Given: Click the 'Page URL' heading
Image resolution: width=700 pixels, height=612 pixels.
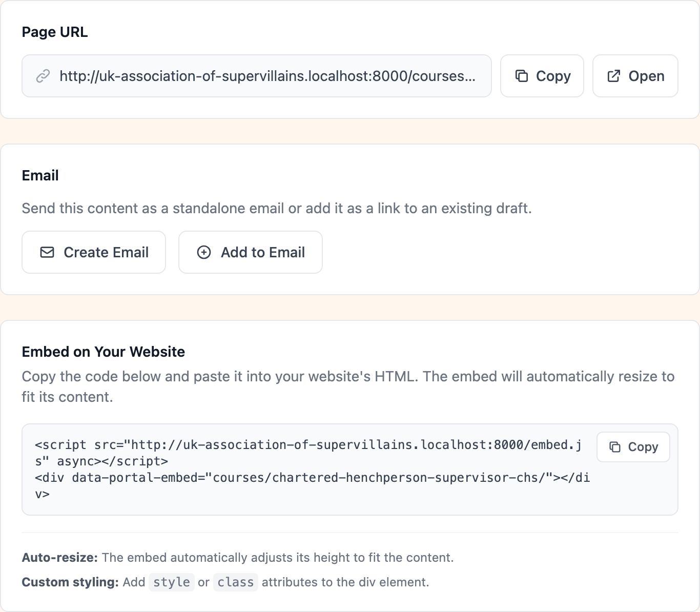Looking at the screenshot, I should click(x=55, y=32).
